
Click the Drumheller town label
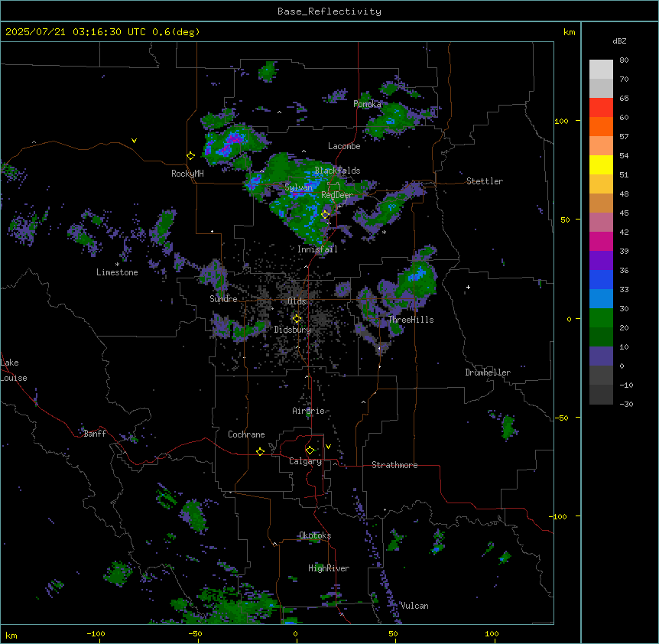[488, 372]
